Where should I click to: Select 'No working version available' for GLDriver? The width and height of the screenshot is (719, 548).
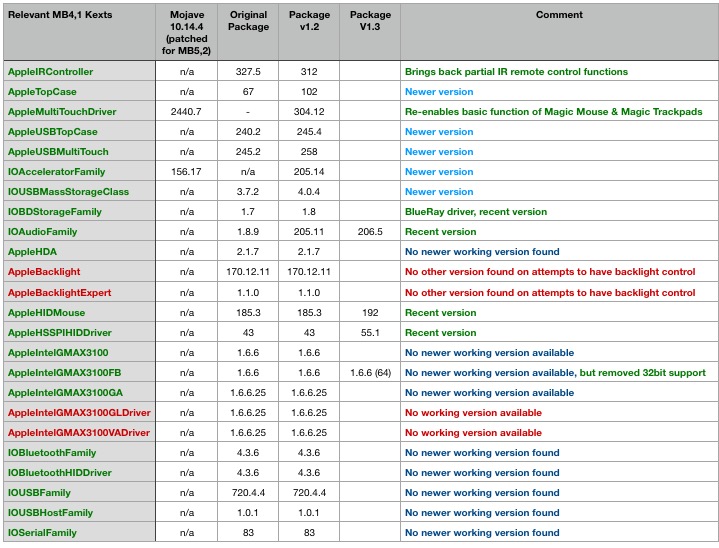point(473,413)
